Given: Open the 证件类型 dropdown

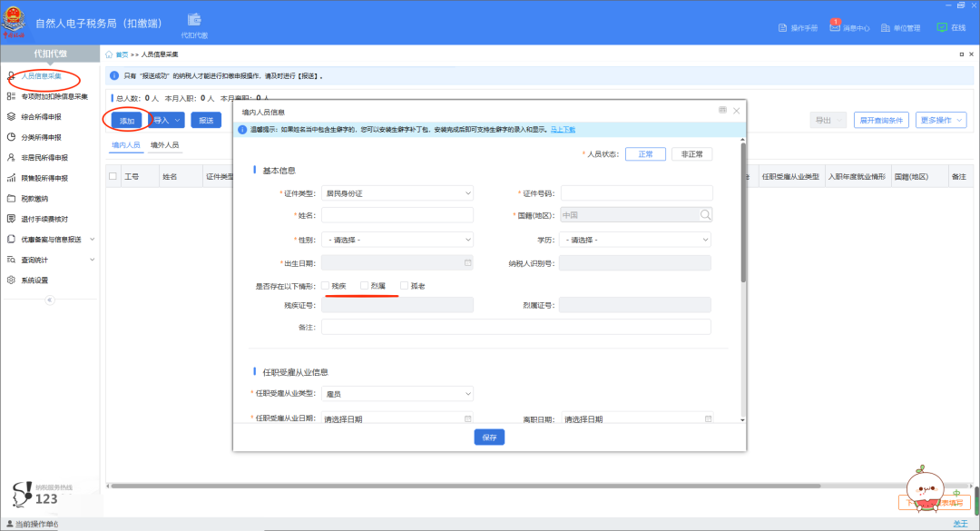Looking at the screenshot, I should pyautogui.click(x=397, y=193).
